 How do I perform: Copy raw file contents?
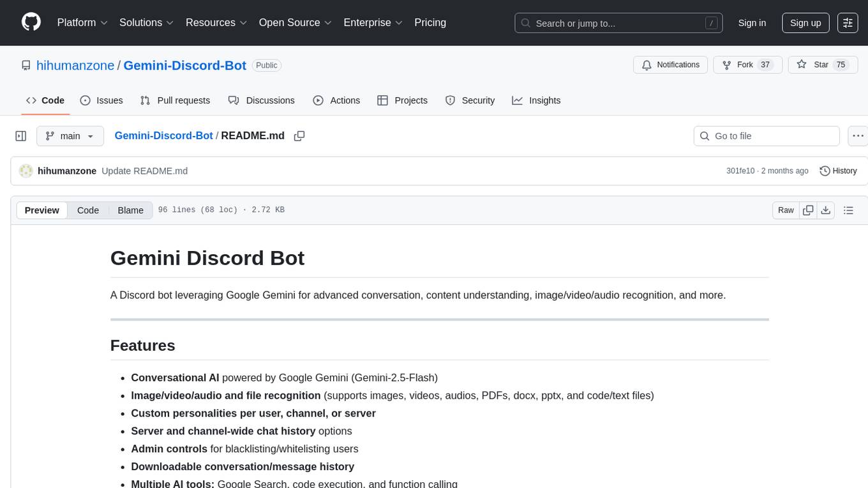coord(808,210)
